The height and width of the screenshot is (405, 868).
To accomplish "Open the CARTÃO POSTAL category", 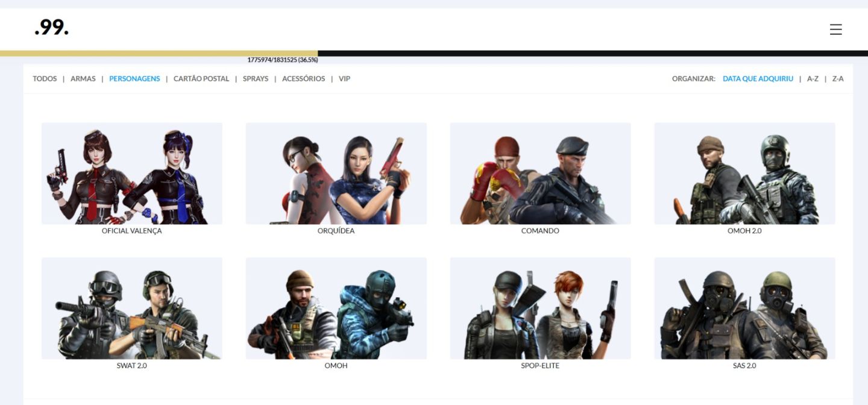I will [x=201, y=79].
